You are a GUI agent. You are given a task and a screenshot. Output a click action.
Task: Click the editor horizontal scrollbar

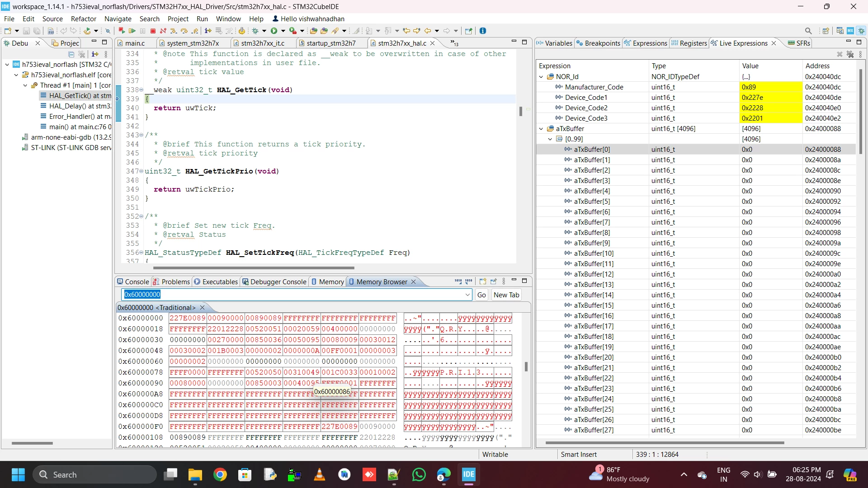(x=254, y=268)
